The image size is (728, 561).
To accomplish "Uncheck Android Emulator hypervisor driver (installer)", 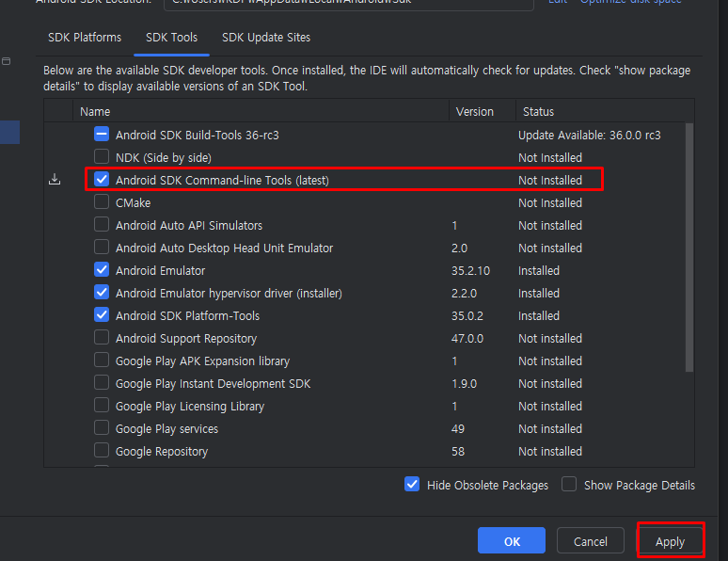I will (102, 293).
